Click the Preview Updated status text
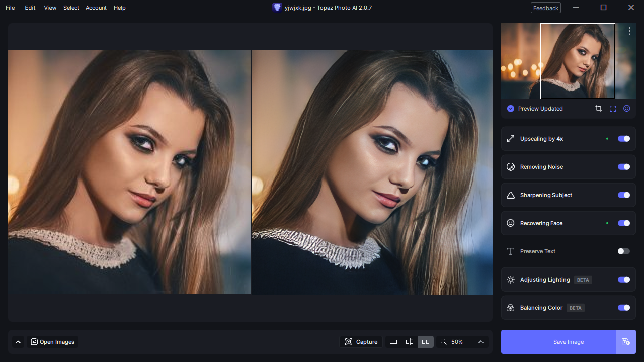644x362 pixels. (540, 109)
